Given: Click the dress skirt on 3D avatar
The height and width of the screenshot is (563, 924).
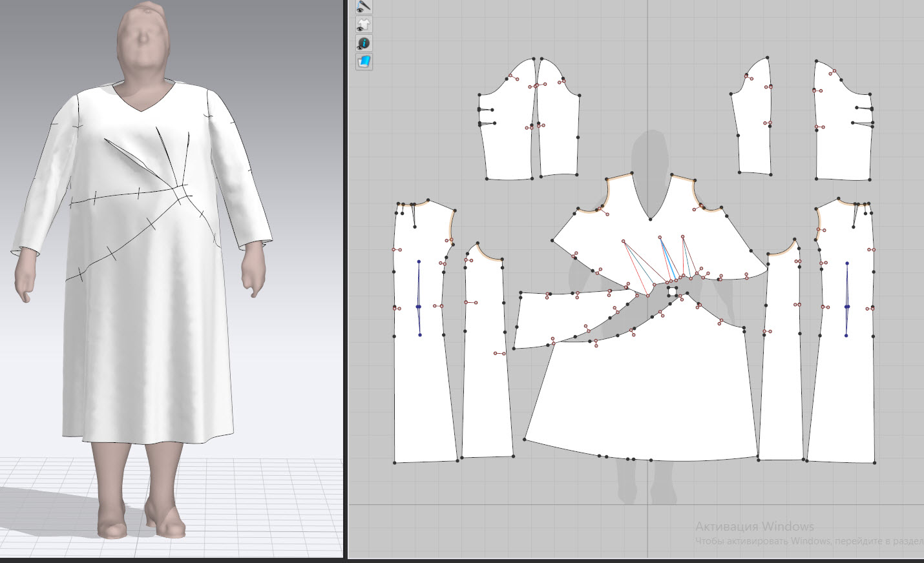Looking at the screenshot, I should [149, 362].
